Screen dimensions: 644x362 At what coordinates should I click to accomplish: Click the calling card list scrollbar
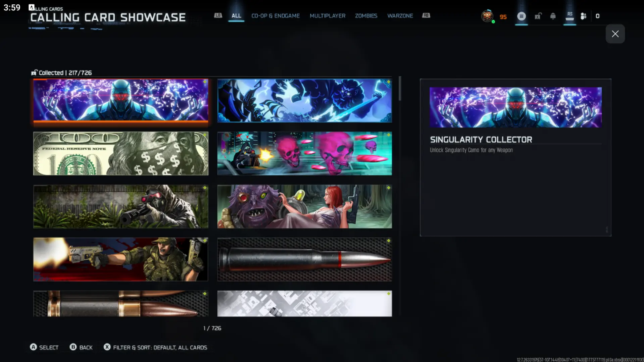pos(400,89)
